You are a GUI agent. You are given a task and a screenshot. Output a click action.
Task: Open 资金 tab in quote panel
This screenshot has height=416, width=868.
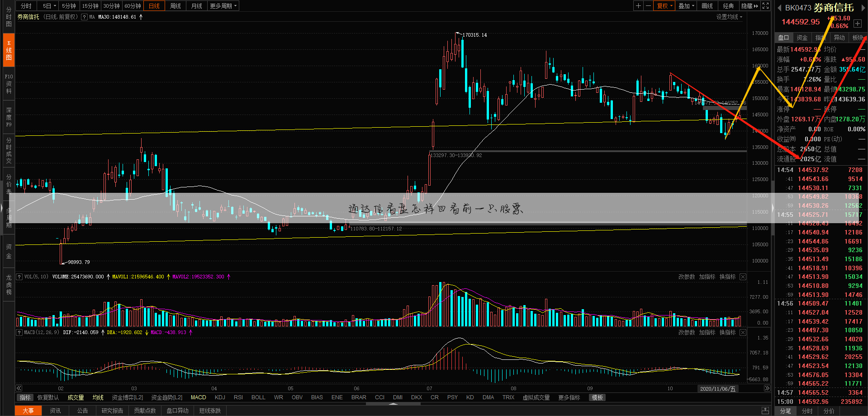pyautogui.click(x=802, y=38)
